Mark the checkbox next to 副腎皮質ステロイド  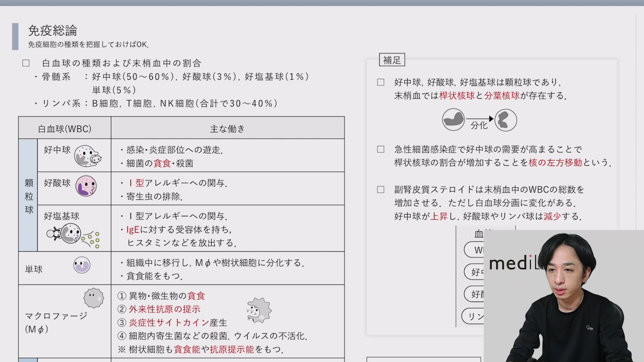click(x=380, y=189)
